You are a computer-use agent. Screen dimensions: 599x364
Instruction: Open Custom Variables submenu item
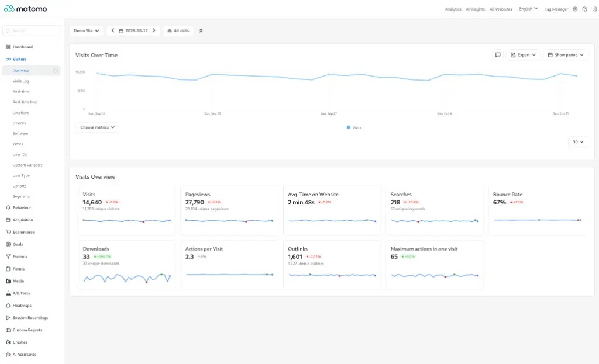[27, 165]
